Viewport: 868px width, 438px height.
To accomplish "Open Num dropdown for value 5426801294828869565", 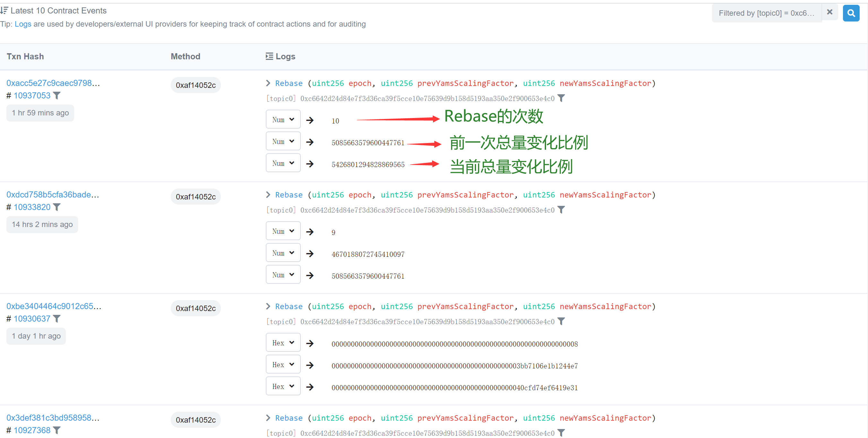I will (x=283, y=163).
